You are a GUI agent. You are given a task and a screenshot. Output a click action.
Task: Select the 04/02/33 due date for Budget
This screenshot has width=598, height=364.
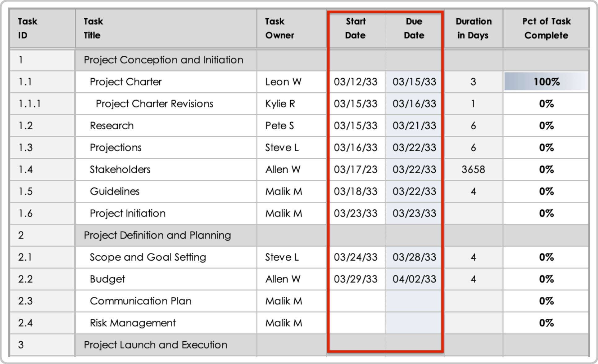pyautogui.click(x=414, y=279)
